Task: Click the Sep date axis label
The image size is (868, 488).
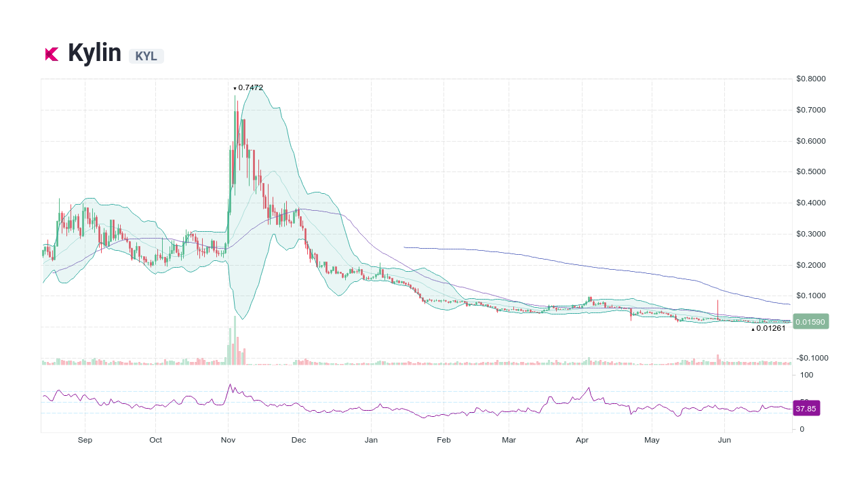Action: tap(85, 440)
